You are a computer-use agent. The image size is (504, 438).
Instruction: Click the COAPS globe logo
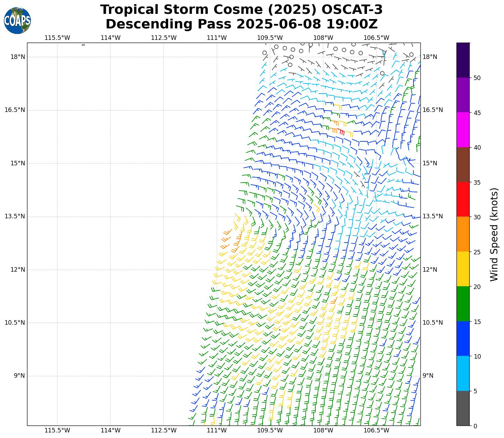click(17, 20)
